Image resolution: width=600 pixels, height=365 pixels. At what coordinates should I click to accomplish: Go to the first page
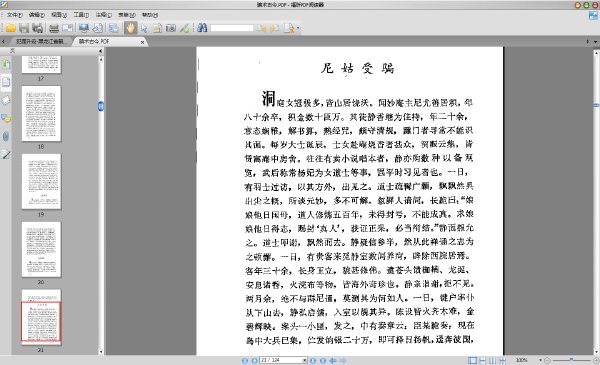pyautogui.click(x=245, y=360)
